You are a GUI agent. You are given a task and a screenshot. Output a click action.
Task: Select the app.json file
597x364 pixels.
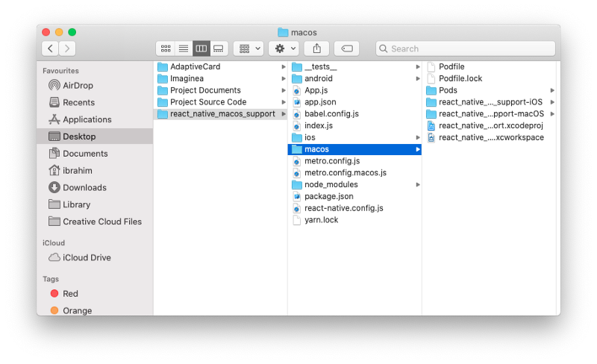click(x=354, y=102)
